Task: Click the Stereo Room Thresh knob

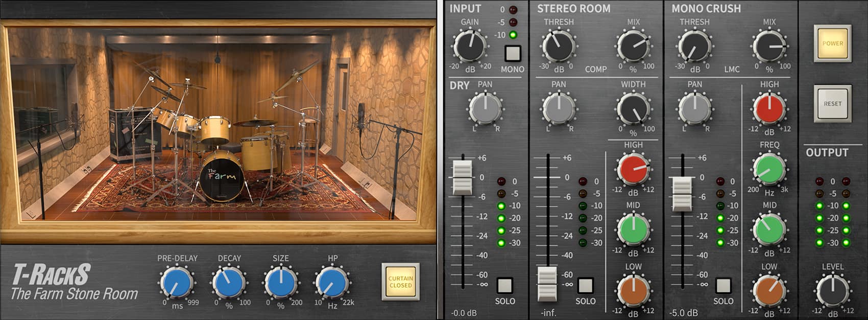Action: coord(558,46)
